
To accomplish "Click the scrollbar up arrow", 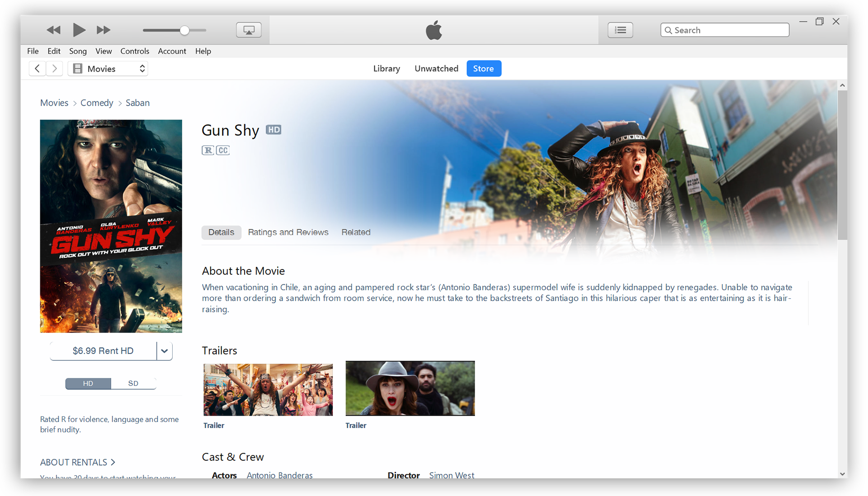I will (x=842, y=85).
